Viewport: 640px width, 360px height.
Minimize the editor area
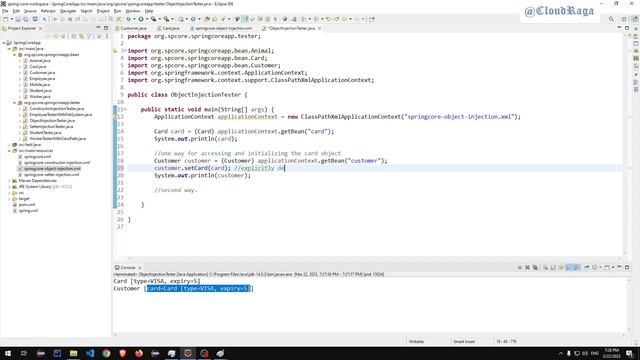(619, 28)
